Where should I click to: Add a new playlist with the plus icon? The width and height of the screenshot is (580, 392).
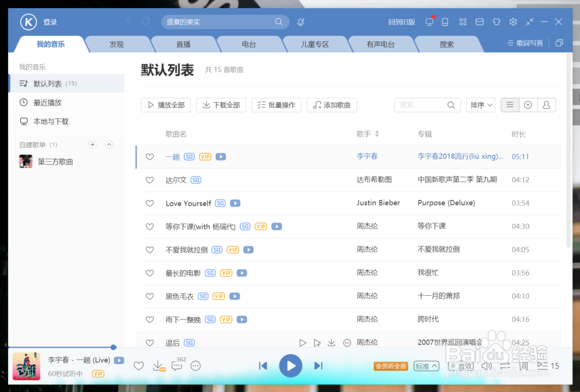coord(92,144)
